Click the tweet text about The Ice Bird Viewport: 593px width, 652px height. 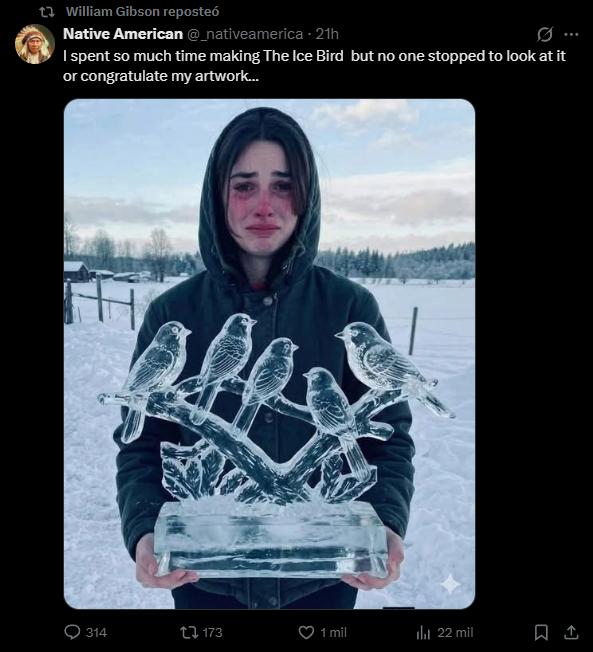[314, 66]
